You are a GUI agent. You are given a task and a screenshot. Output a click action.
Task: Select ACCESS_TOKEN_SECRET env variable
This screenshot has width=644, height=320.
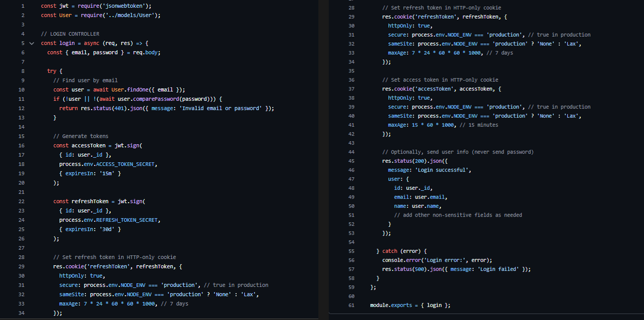[x=125, y=164]
